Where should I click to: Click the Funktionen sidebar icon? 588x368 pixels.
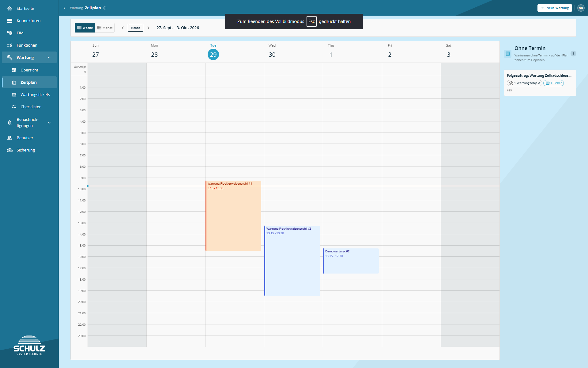[x=10, y=45]
